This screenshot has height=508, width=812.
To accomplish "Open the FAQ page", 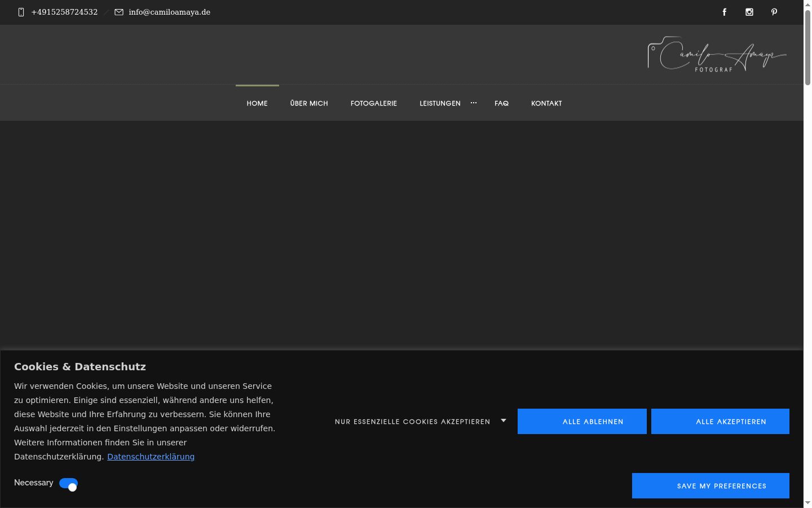I will click(x=501, y=103).
